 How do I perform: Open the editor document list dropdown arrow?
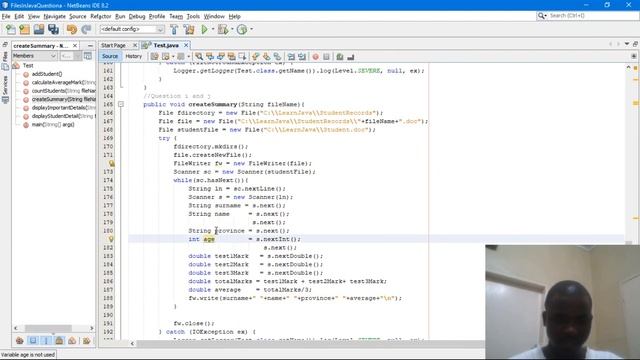click(x=627, y=44)
